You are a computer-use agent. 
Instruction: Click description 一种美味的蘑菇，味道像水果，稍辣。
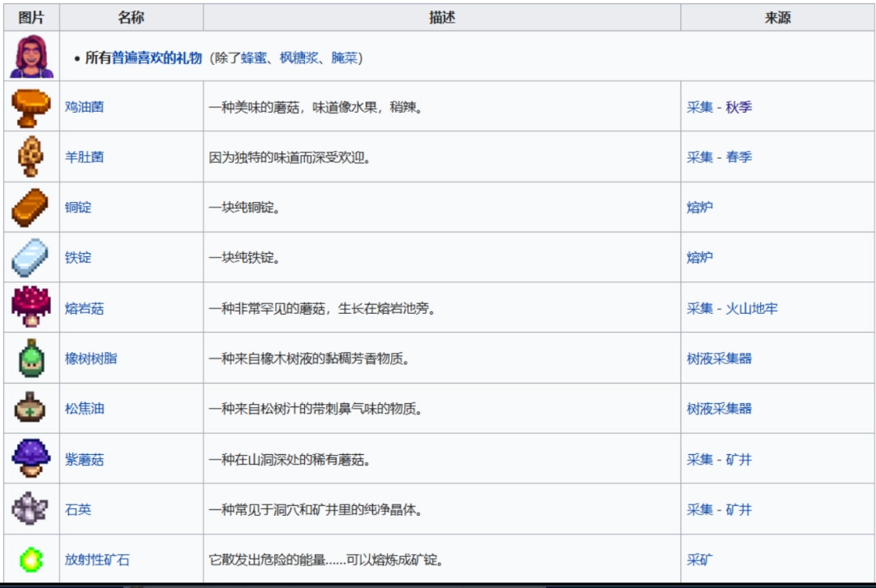tap(316, 107)
